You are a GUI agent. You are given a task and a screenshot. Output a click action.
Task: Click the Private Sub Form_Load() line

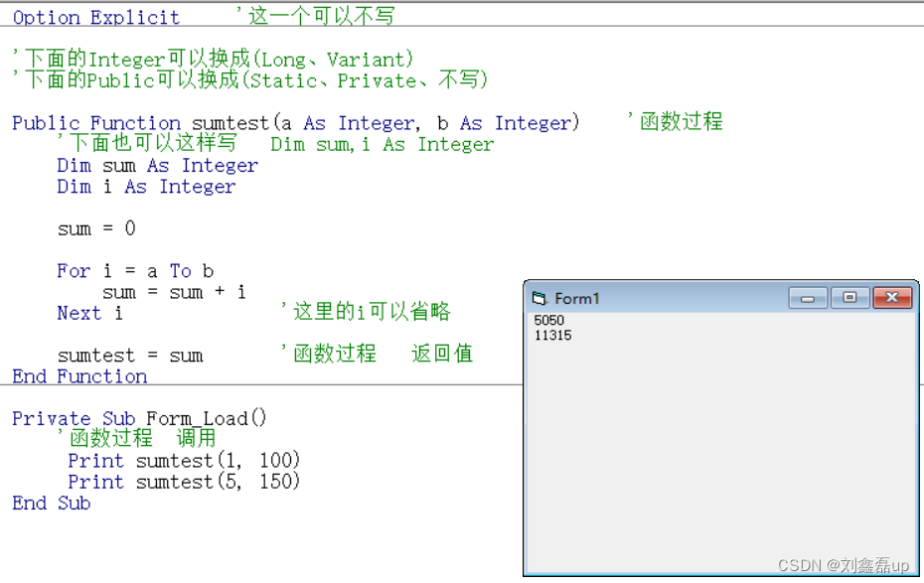pos(139,418)
